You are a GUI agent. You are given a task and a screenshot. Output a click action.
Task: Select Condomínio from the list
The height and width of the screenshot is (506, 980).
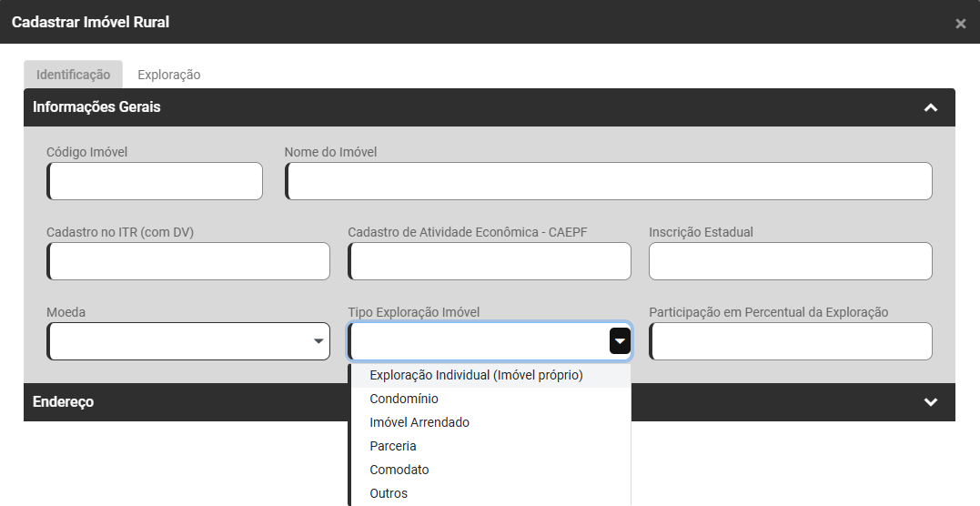(x=404, y=399)
